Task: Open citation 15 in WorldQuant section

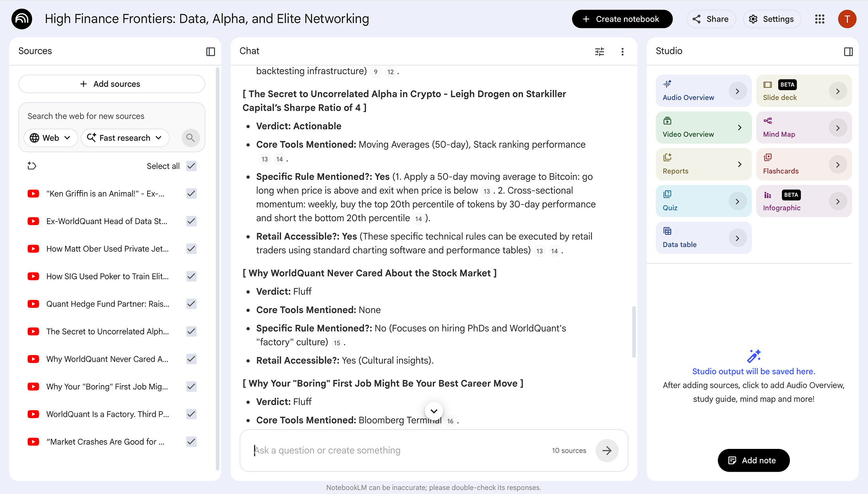Action: tap(337, 343)
